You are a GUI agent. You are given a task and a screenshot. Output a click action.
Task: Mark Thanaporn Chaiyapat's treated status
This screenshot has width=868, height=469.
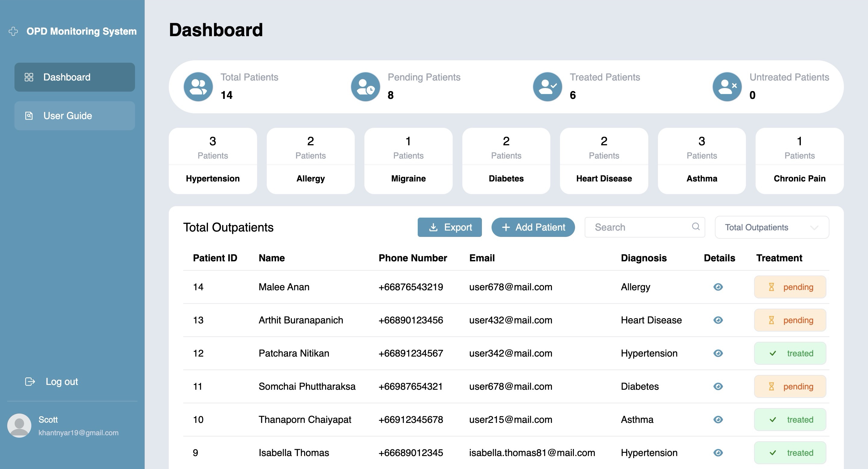(790, 420)
